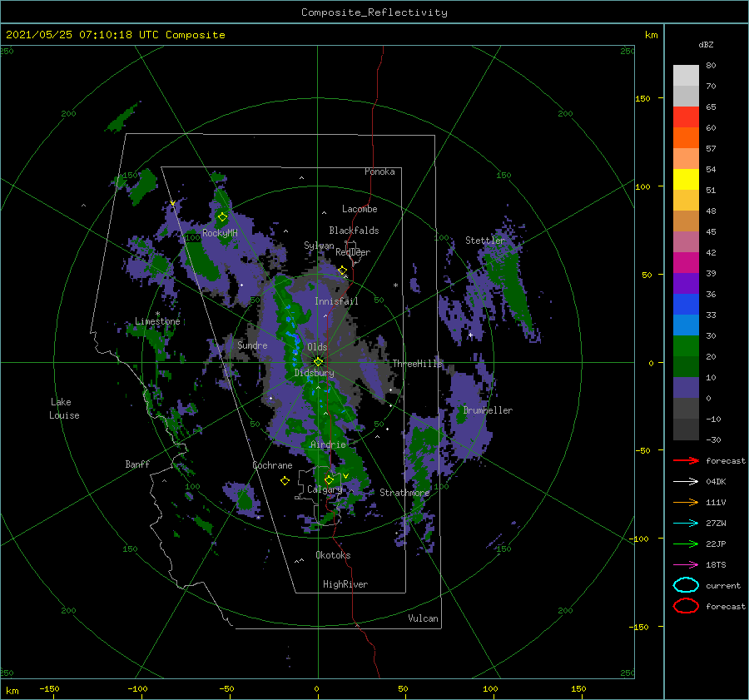Click the Composite_Reflectivity title text
Image resolution: width=749 pixels, height=700 pixels.
pos(374,12)
